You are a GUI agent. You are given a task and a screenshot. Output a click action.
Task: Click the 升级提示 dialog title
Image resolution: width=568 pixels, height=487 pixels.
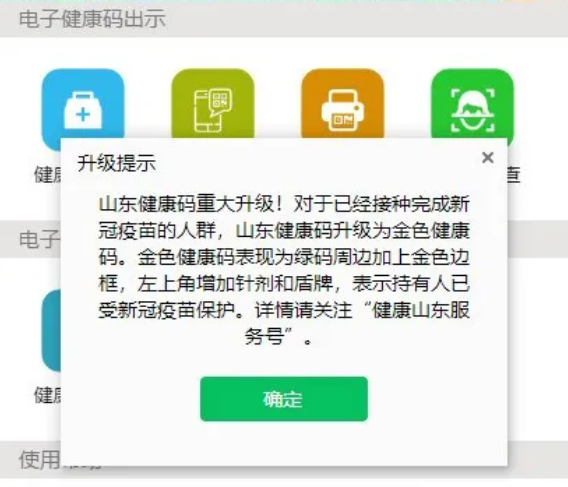point(116,163)
